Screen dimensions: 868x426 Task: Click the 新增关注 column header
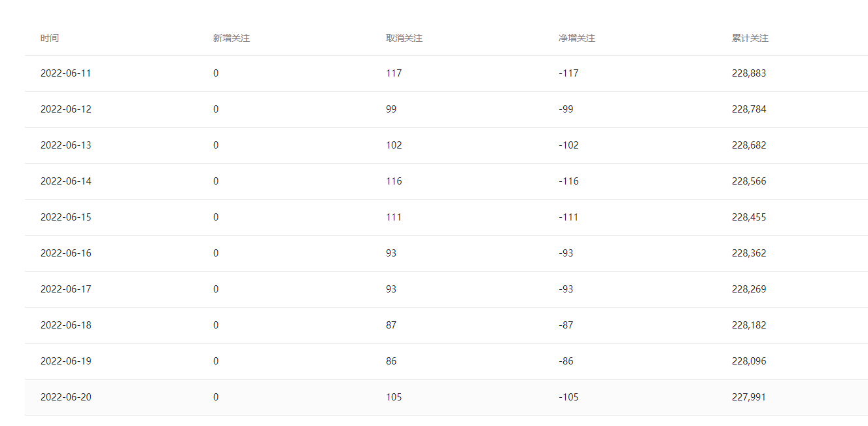tap(232, 39)
